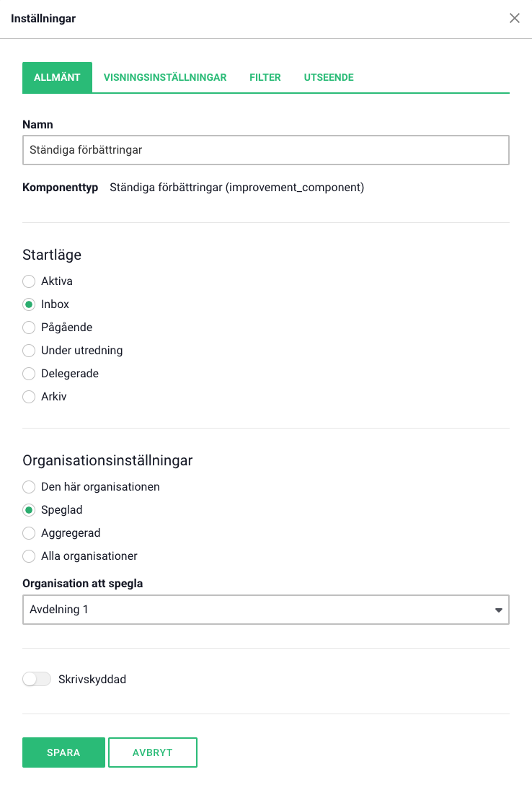The width and height of the screenshot is (532, 790).
Task: Enable the Skrivskyddad toggle switch
Action: [37, 679]
